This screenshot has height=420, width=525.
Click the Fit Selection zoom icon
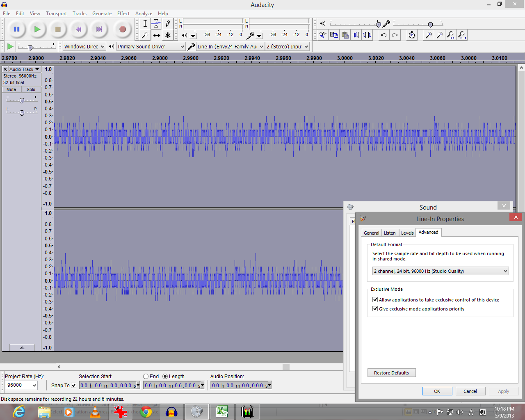(451, 35)
